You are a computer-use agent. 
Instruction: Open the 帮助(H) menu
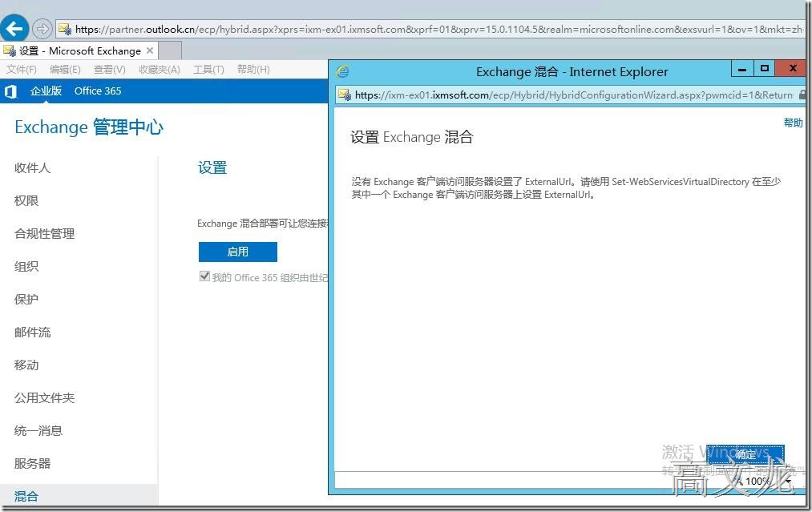pyautogui.click(x=253, y=70)
